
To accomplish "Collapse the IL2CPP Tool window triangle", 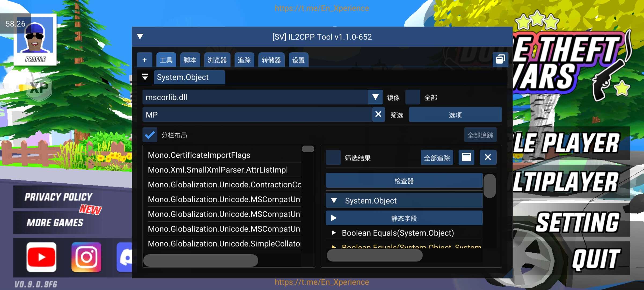I will pyautogui.click(x=140, y=37).
